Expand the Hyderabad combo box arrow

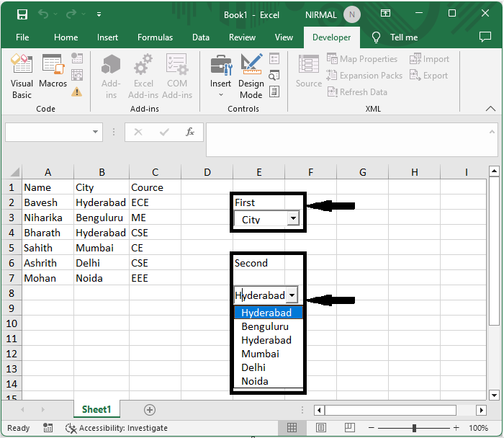[292, 295]
